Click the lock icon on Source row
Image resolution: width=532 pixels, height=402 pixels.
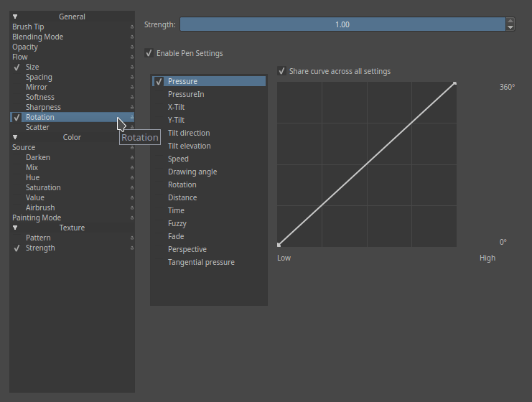(132, 148)
